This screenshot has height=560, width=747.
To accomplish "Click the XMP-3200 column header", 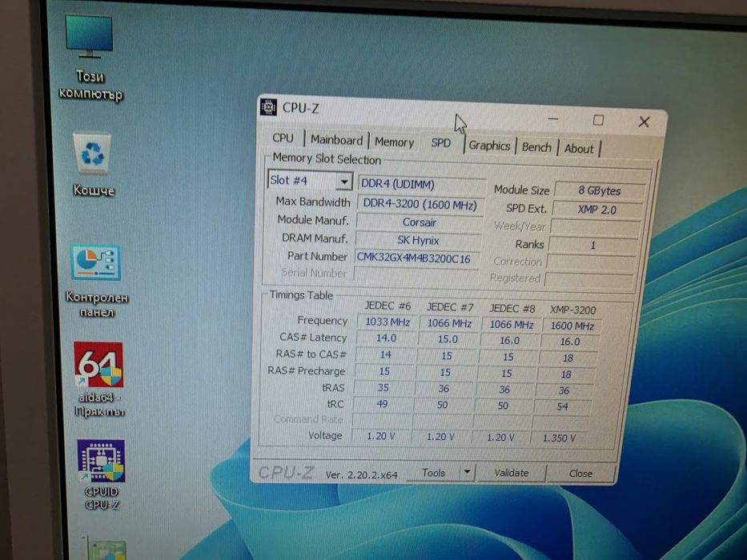I will 572,310.
